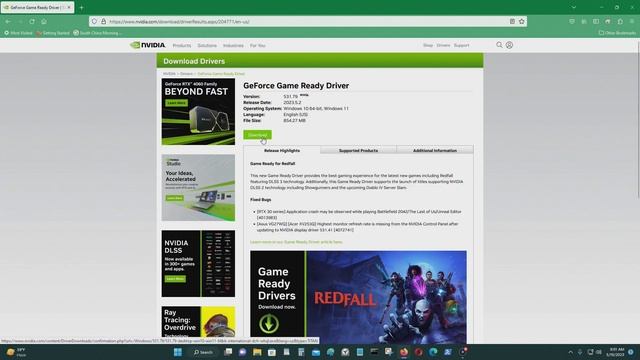Open the browser extensions puzzle icon

click(620, 21)
